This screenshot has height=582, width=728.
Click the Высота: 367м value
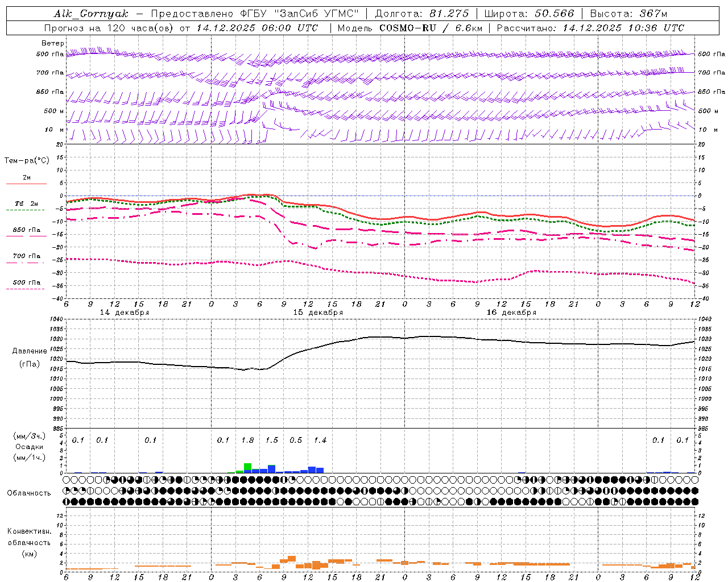click(628, 14)
